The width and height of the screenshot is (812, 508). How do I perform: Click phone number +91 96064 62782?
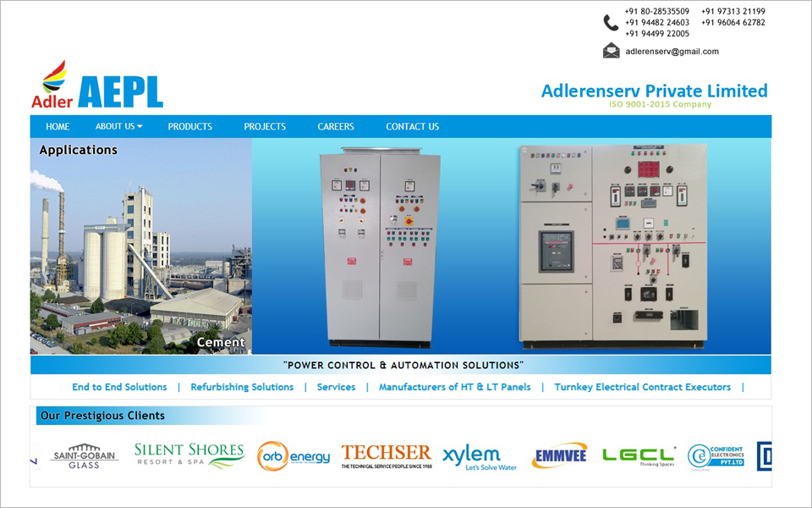pyautogui.click(x=732, y=22)
